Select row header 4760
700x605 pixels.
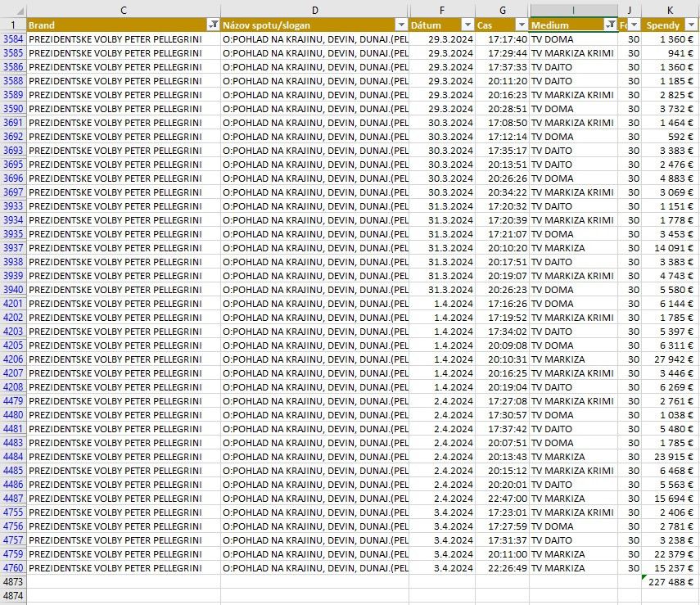13,568
